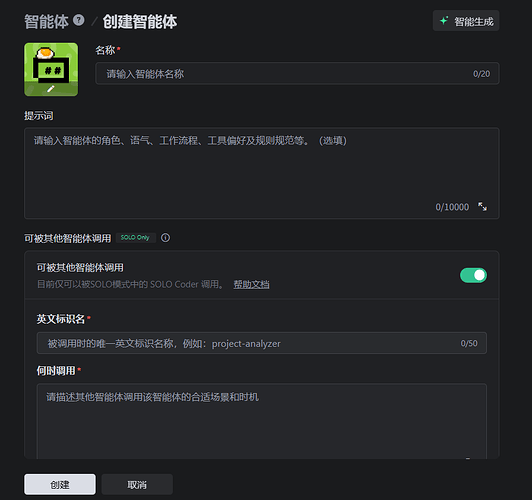The image size is (532, 500).
Task: Expand the prompt editor with the arrows icon
Action: [482, 207]
